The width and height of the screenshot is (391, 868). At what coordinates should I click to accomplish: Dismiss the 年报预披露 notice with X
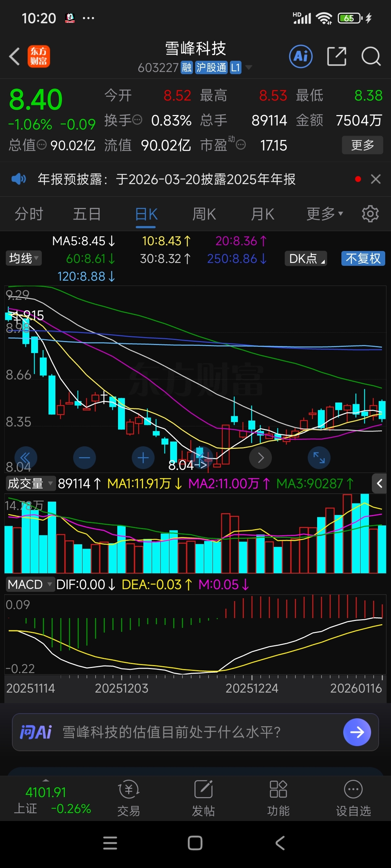(376, 179)
